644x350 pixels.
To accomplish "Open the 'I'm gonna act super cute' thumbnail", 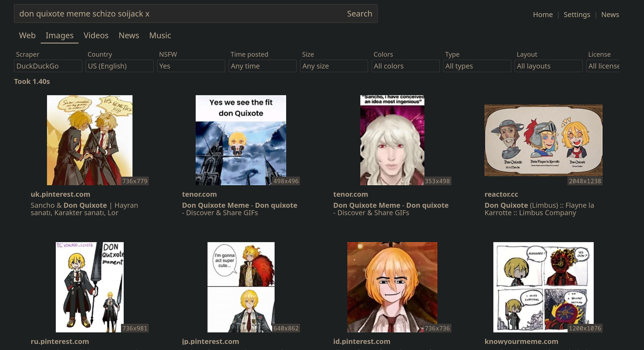I will coord(241,287).
